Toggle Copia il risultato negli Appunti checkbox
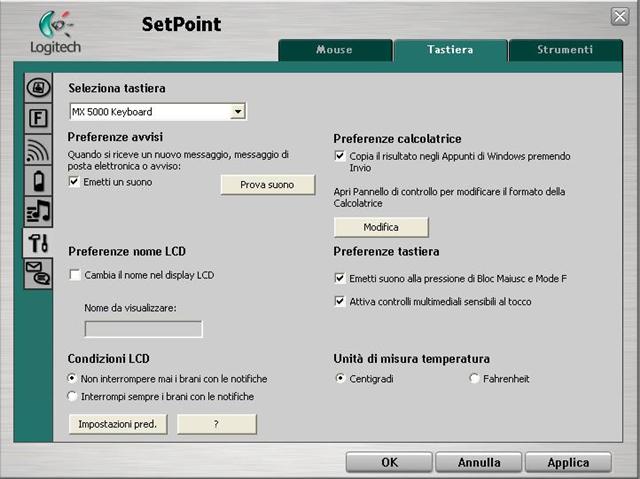Screen dimensions: 640x479 coord(340,156)
